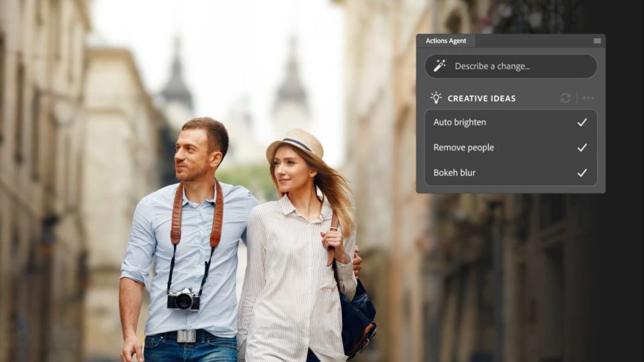Toggle the Bokeh blur checkmark
Image resolution: width=644 pixels, height=362 pixels.
click(x=582, y=173)
